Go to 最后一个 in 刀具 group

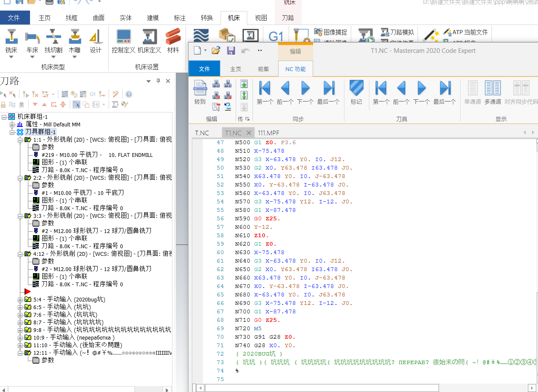click(445, 93)
